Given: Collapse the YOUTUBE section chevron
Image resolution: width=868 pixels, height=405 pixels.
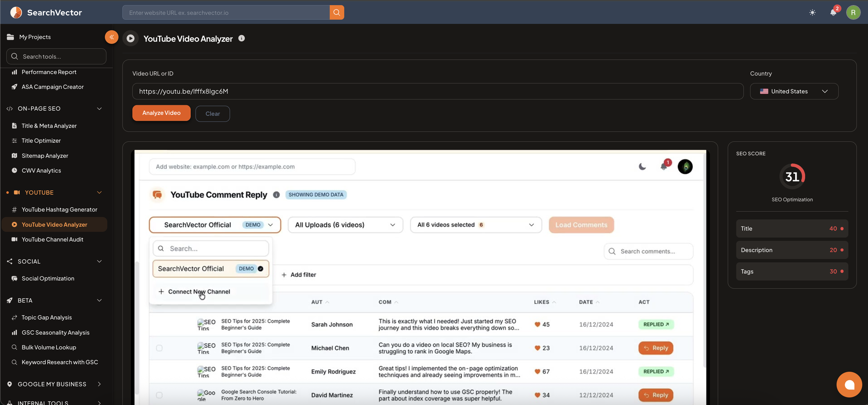Looking at the screenshot, I should point(99,193).
